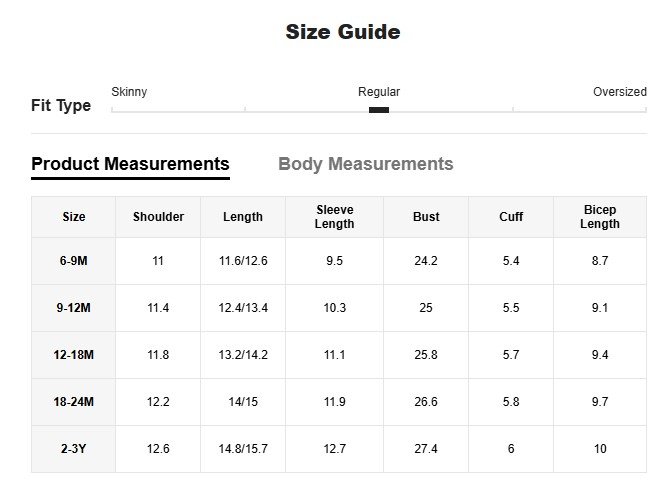Select the 2-3Y size row label

(x=74, y=449)
